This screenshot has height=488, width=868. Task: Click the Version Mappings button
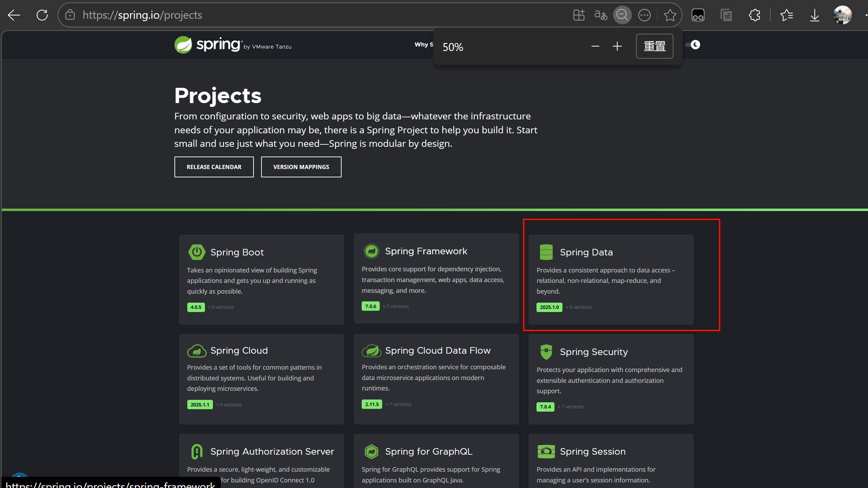pyautogui.click(x=301, y=167)
